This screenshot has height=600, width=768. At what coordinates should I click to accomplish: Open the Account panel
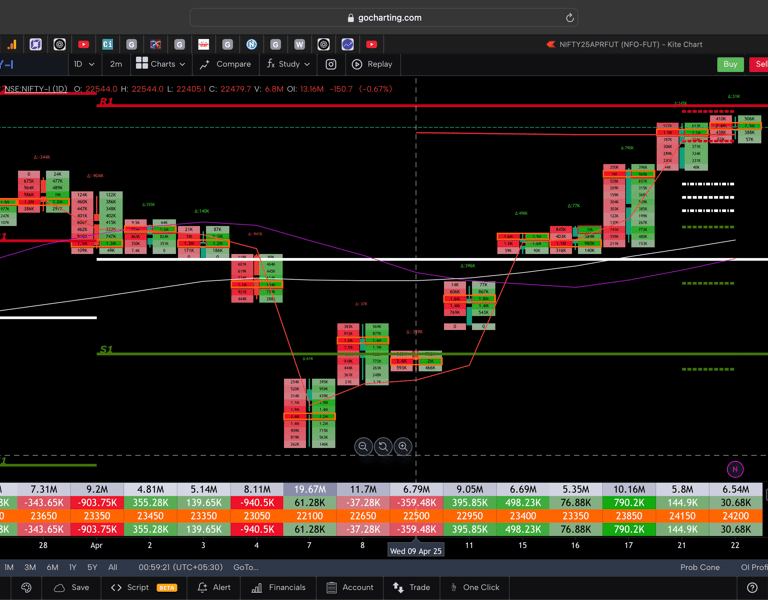(350, 587)
